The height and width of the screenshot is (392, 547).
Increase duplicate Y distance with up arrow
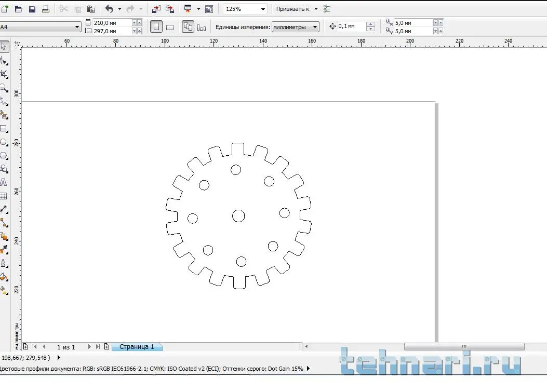[x=441, y=31]
